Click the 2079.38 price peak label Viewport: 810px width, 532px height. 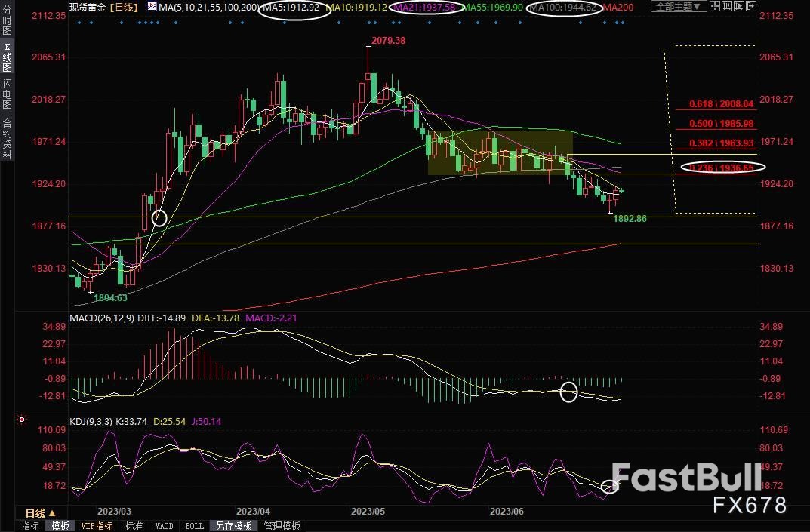388,39
